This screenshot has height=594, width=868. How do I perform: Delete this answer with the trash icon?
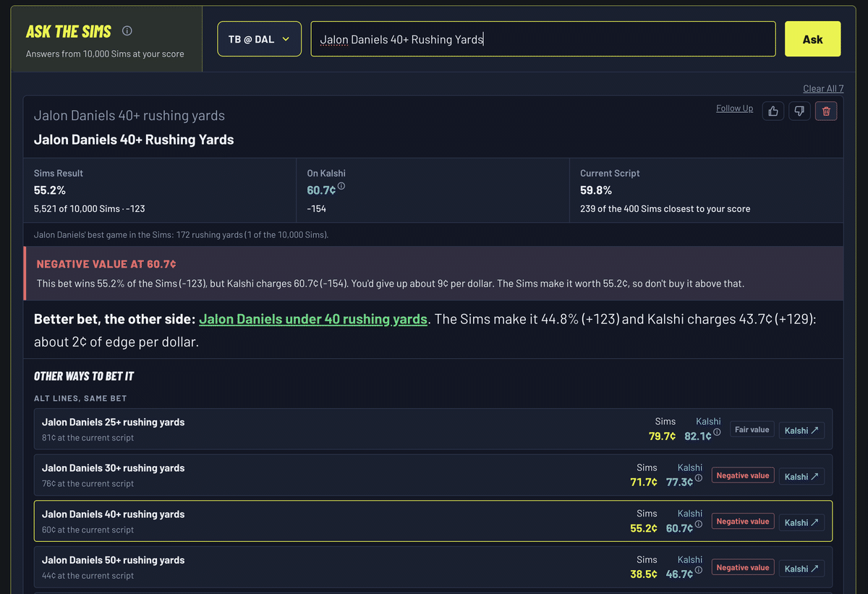click(x=826, y=111)
